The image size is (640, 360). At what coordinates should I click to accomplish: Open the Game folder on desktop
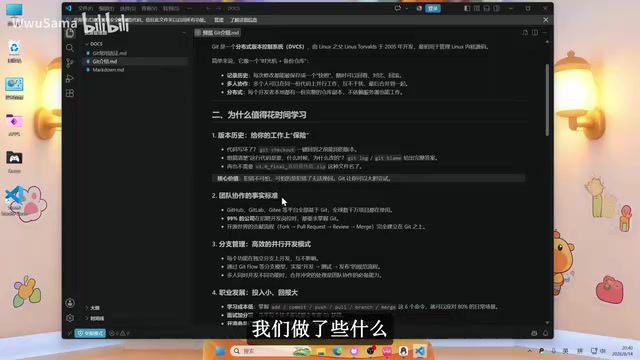click(x=14, y=162)
